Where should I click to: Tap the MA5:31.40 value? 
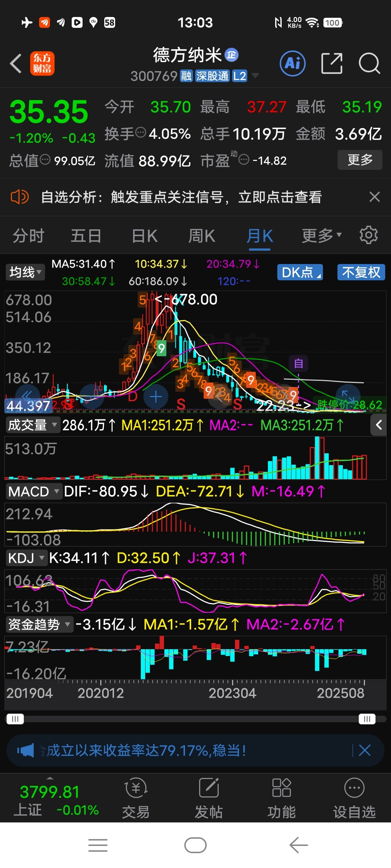pos(83,264)
